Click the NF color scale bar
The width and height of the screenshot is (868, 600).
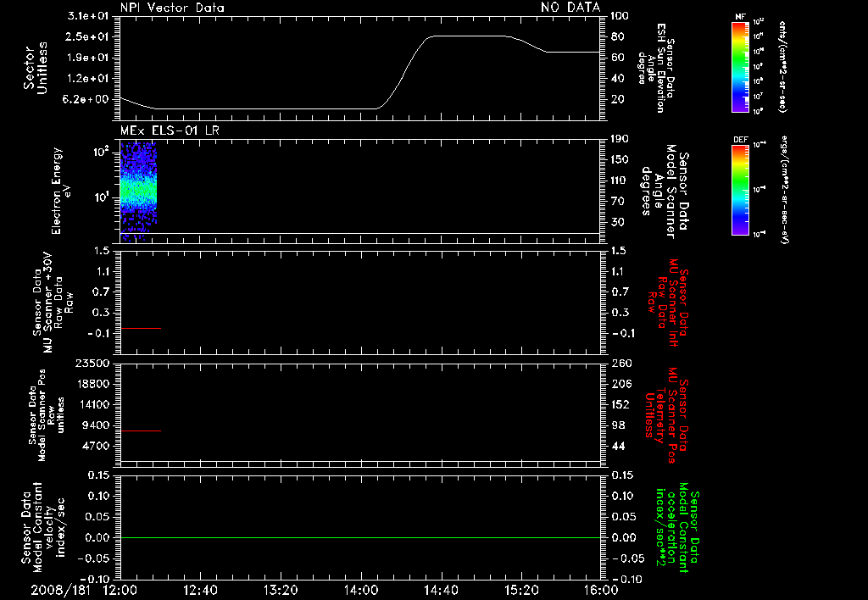coord(741,66)
